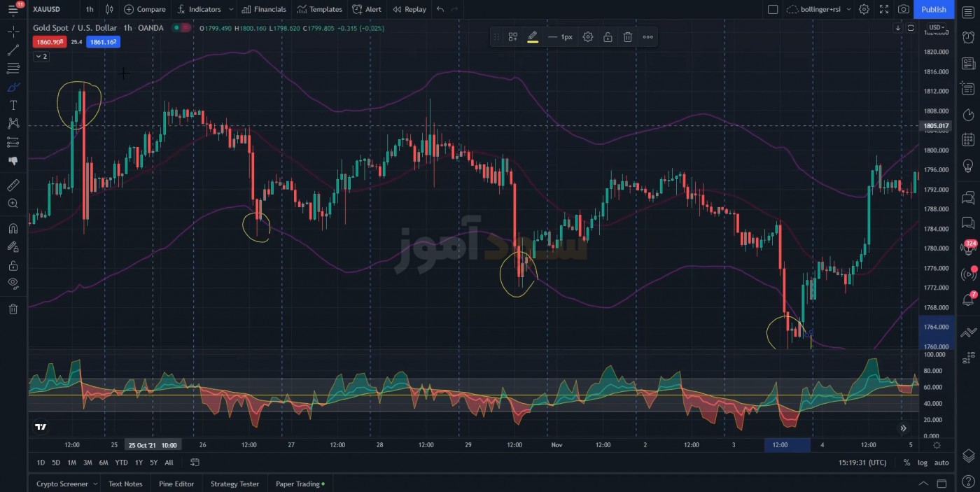The image size is (980, 492).
Task: Open the UTC time zone menu
Action: coord(862,463)
